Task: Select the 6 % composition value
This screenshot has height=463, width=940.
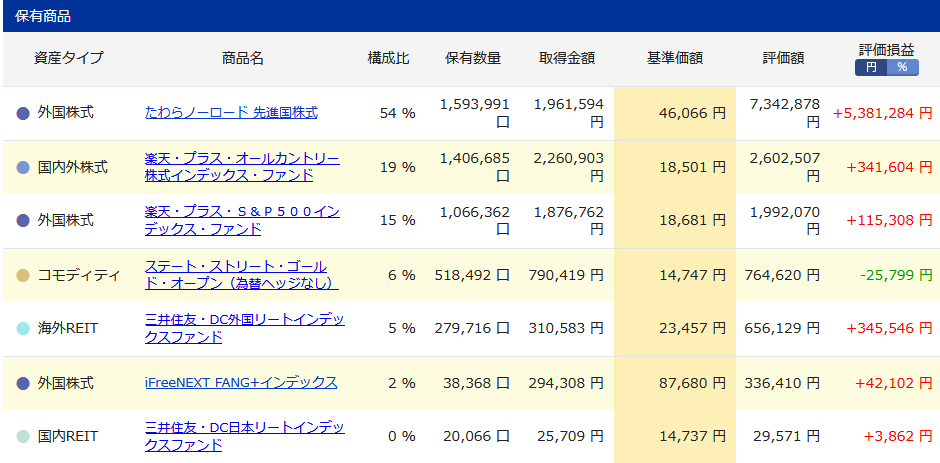Action: (402, 275)
